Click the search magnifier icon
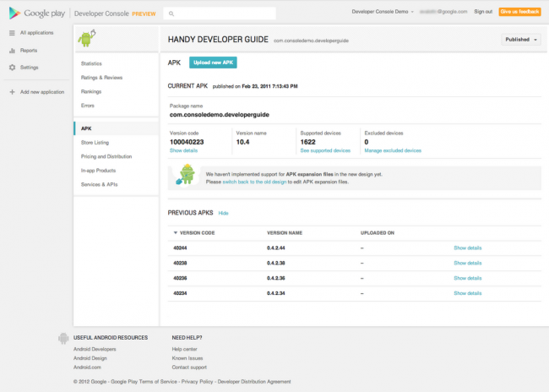This screenshot has width=549, height=392. (x=171, y=14)
